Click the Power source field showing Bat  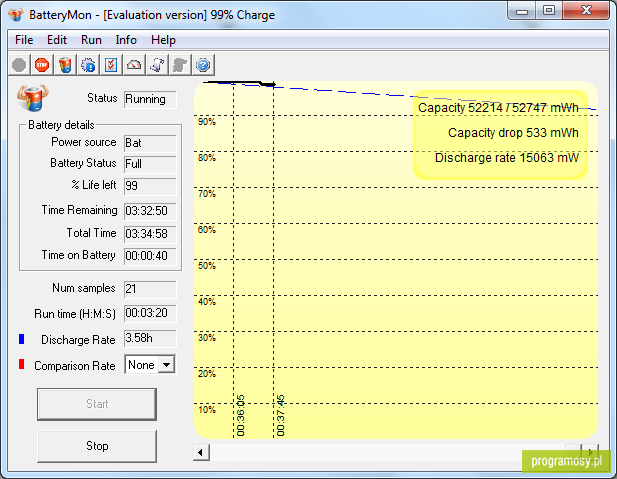(x=150, y=143)
